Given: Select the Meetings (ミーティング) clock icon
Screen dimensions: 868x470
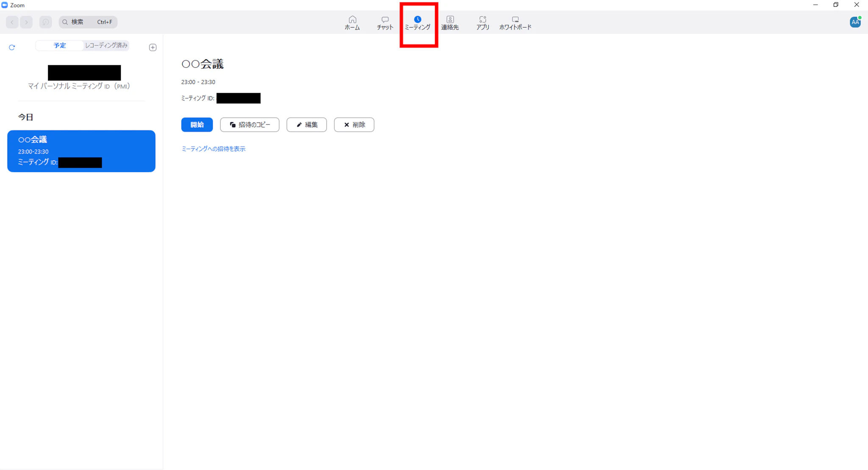Looking at the screenshot, I should point(417,19).
